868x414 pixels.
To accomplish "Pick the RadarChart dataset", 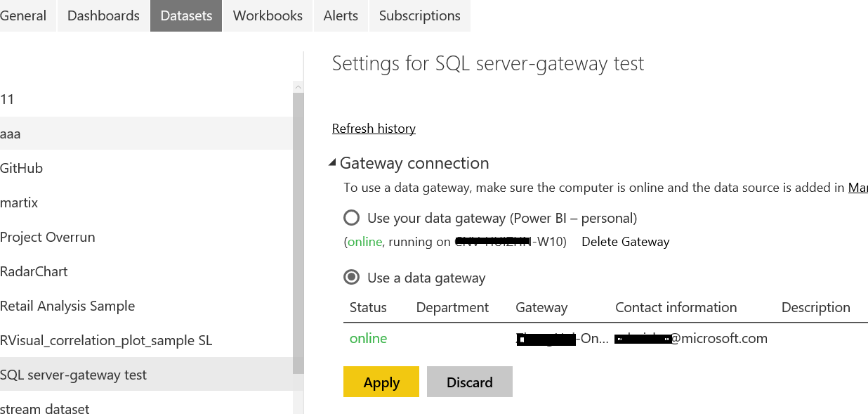I will 146,271.
